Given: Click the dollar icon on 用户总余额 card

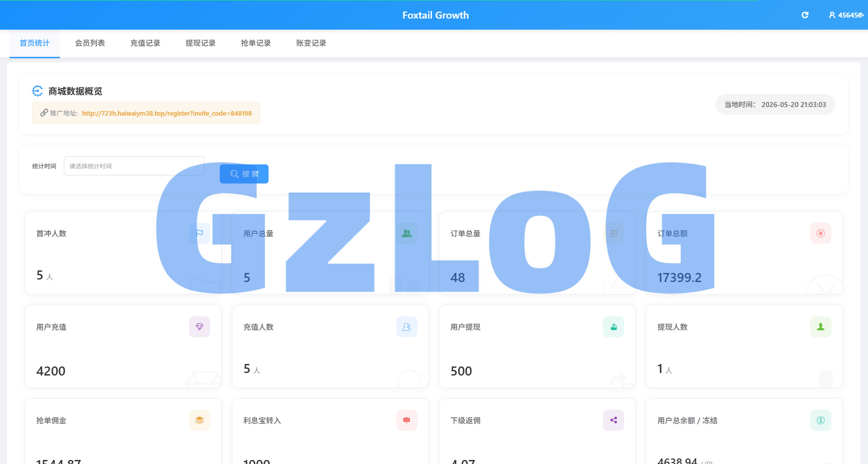Looking at the screenshot, I should point(821,420).
